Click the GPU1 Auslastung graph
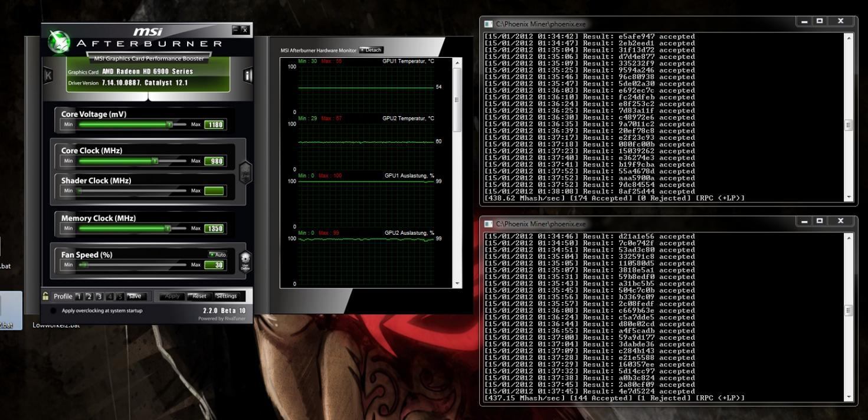This screenshot has height=420, width=868. pos(366,203)
